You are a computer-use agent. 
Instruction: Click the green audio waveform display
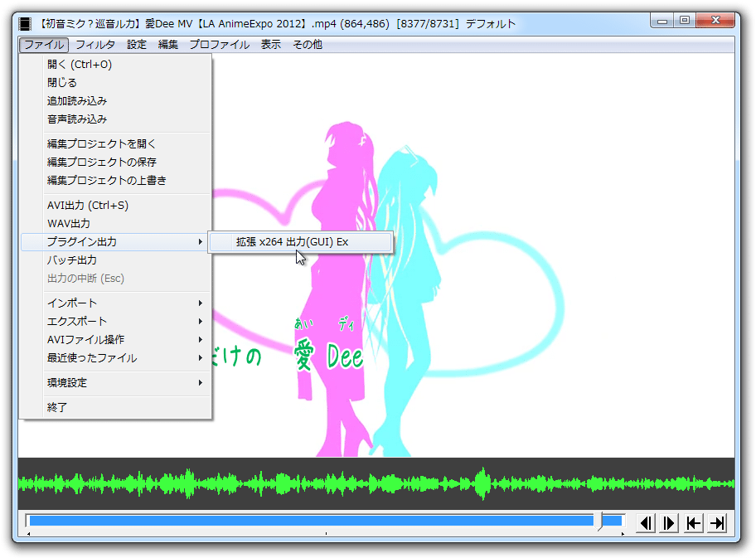pyautogui.click(x=376, y=483)
